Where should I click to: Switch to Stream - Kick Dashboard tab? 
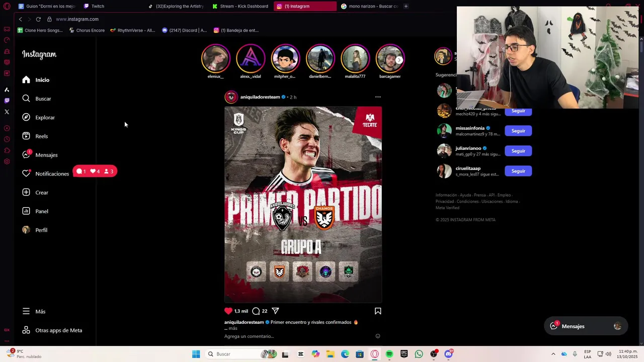click(240, 6)
